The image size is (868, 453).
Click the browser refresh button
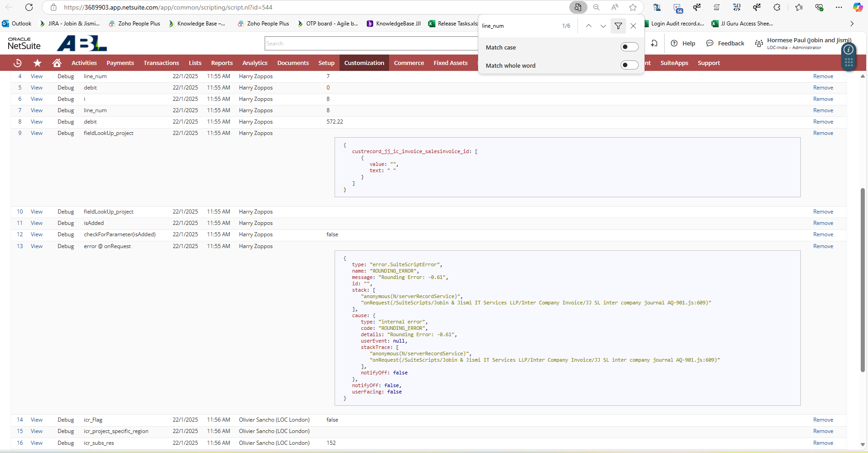coord(29,7)
